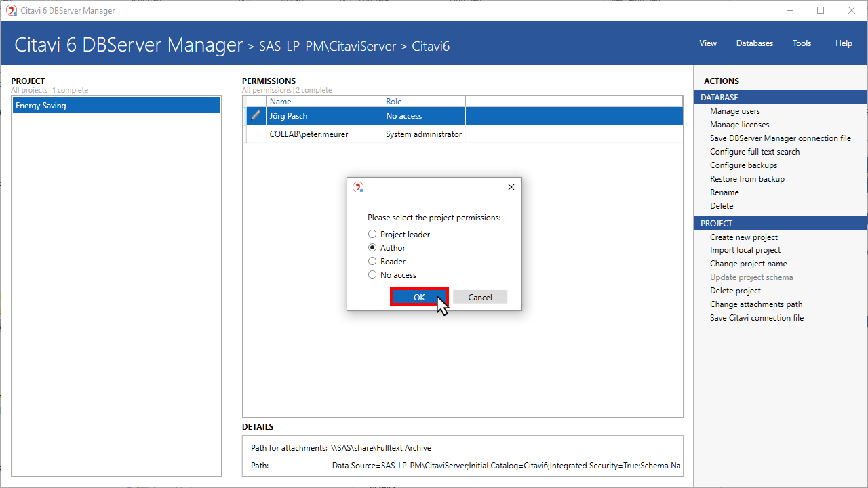Open the Databases menu

pos(754,43)
